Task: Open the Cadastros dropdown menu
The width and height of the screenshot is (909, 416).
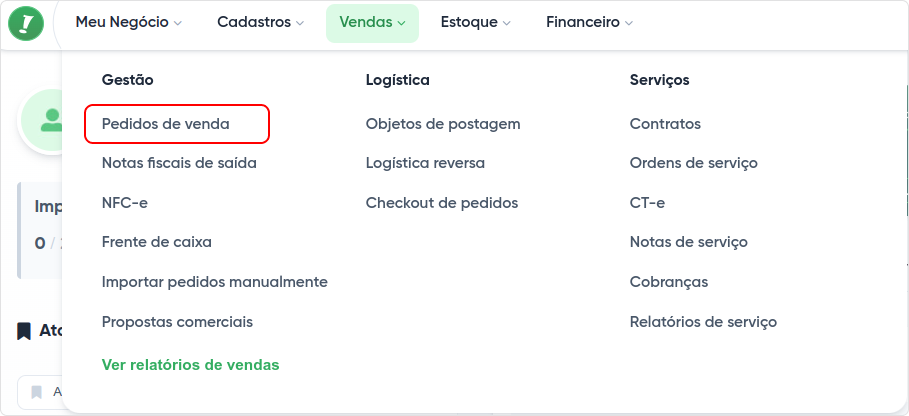Action: 260,22
